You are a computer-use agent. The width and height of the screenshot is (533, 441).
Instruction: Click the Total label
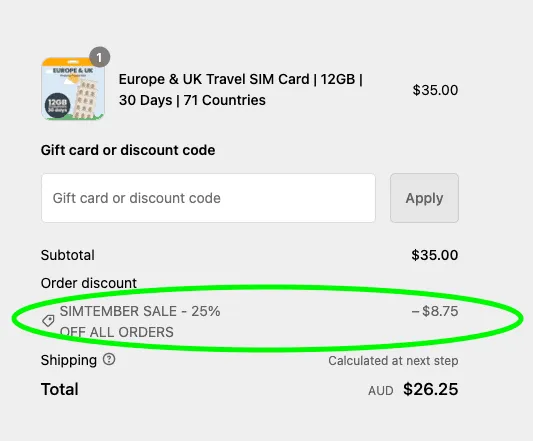coord(59,389)
